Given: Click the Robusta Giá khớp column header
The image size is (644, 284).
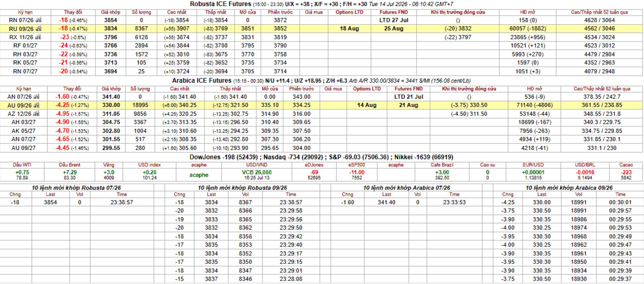Looking at the screenshot, I should click(x=111, y=12).
